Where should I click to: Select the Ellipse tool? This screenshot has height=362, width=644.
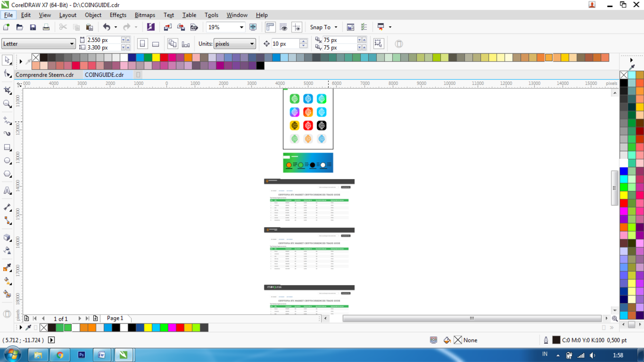[x=7, y=161]
